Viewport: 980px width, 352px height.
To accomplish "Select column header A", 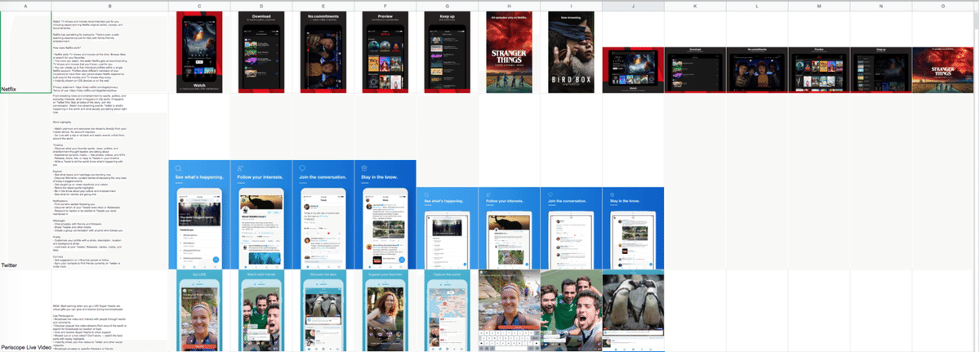I will click(x=24, y=6).
